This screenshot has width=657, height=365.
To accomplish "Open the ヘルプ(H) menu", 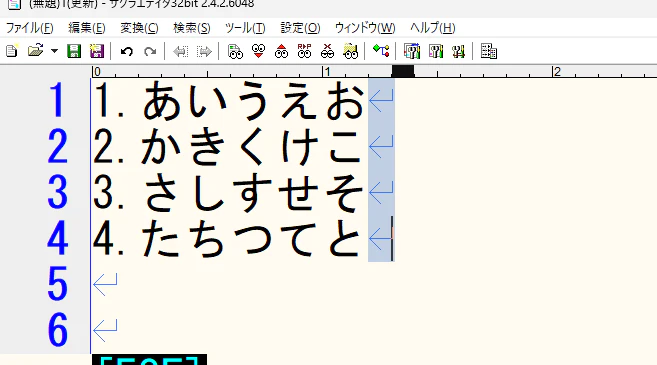I will click(x=432, y=28).
